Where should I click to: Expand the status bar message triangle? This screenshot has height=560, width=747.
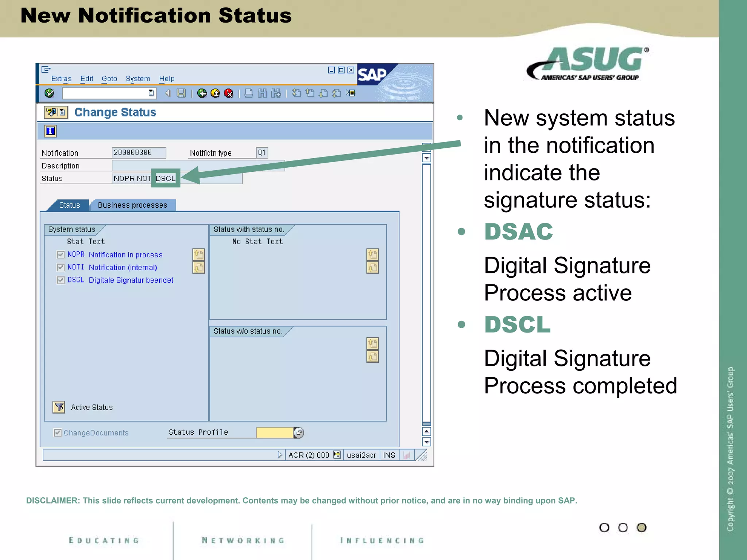(280, 455)
